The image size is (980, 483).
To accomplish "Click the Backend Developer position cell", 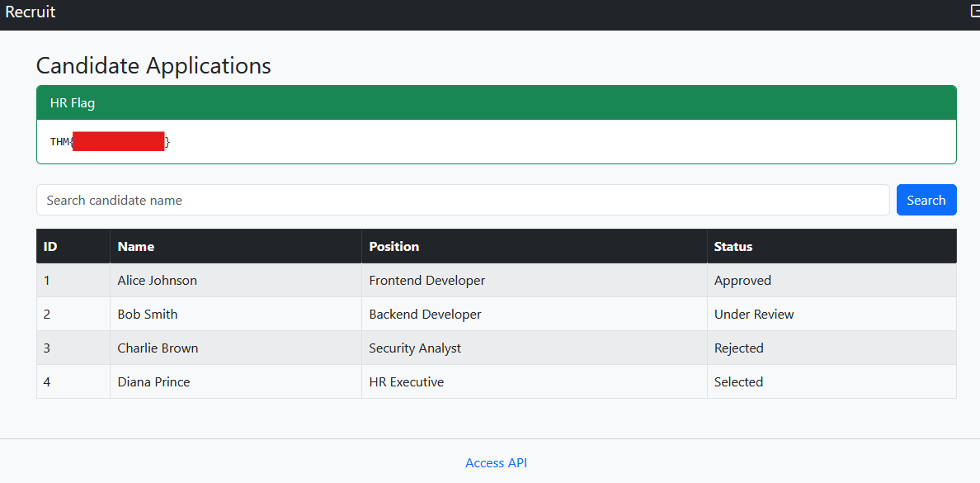I will coord(535,314).
